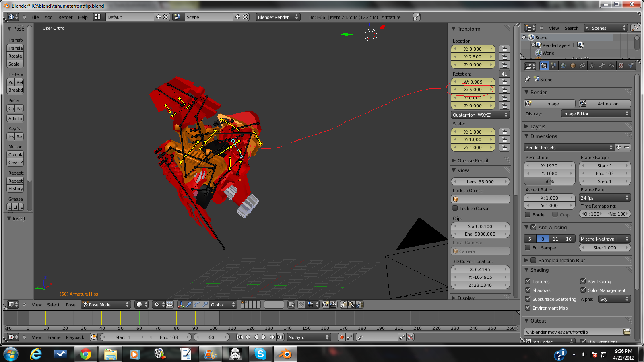Open the Pose menu in viewport header
Screen dimensions: 644x362
coord(70,305)
